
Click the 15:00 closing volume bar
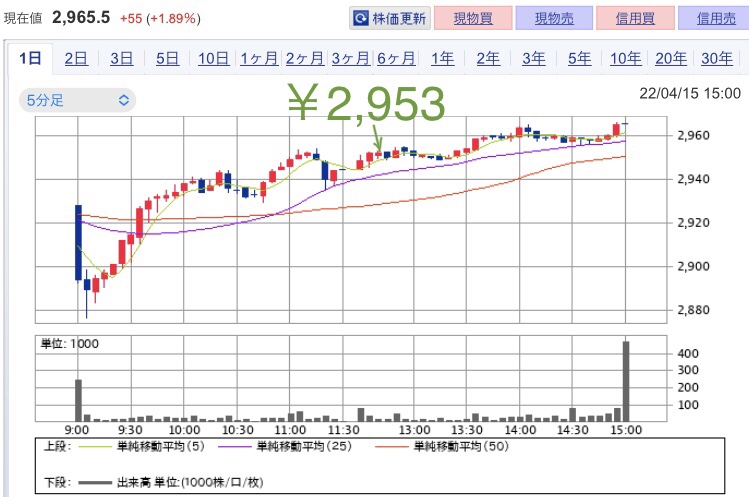pos(626,381)
